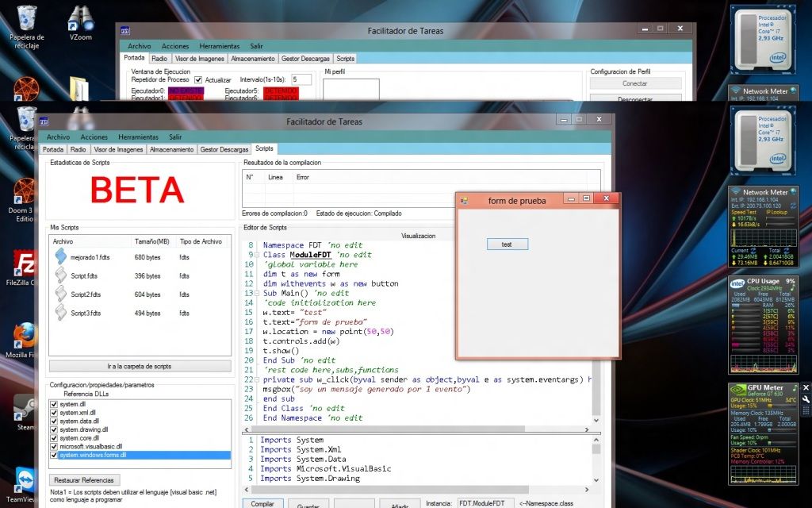The height and width of the screenshot is (508, 812).
Task: Collapse the Sub Main() code block
Action: 257,293
